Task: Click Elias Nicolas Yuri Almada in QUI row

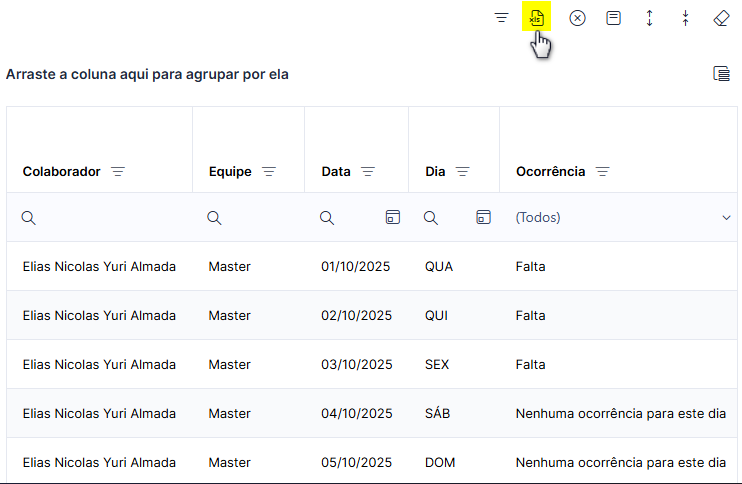Action: pyautogui.click(x=99, y=316)
